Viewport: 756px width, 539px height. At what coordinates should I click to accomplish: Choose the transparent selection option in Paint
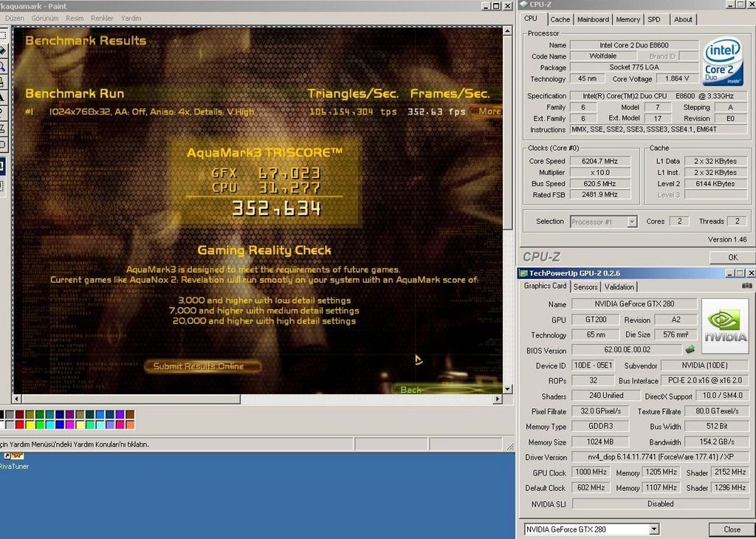pos(2,185)
